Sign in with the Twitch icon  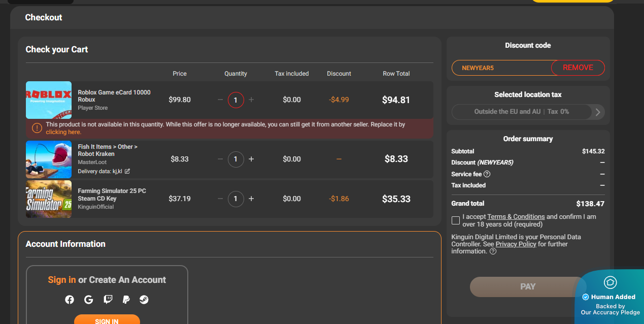tap(108, 300)
